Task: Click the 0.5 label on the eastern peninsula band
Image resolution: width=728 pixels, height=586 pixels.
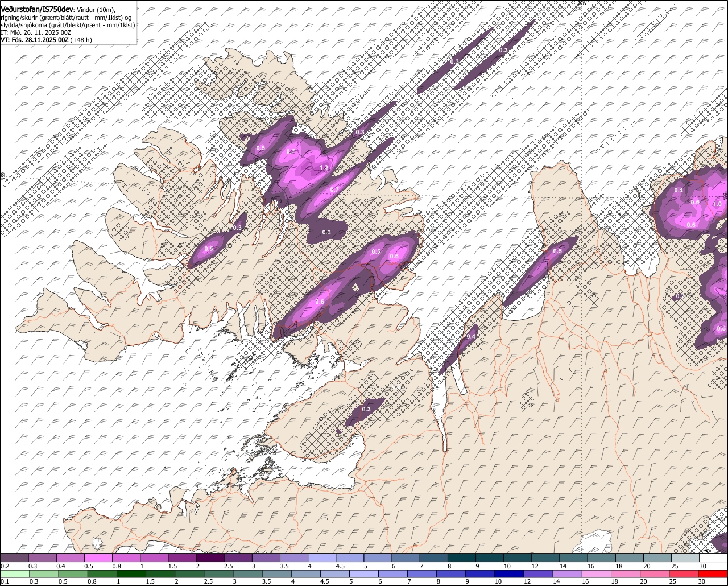Action: [x=557, y=251]
